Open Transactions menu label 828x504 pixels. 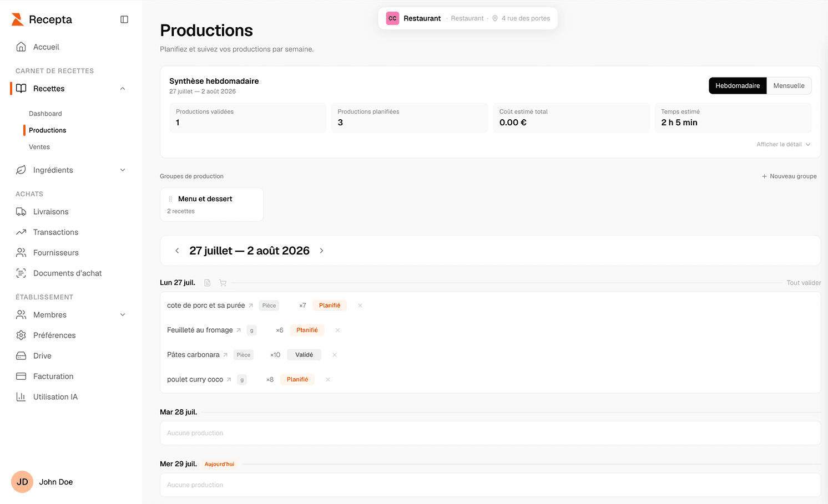[55, 232]
